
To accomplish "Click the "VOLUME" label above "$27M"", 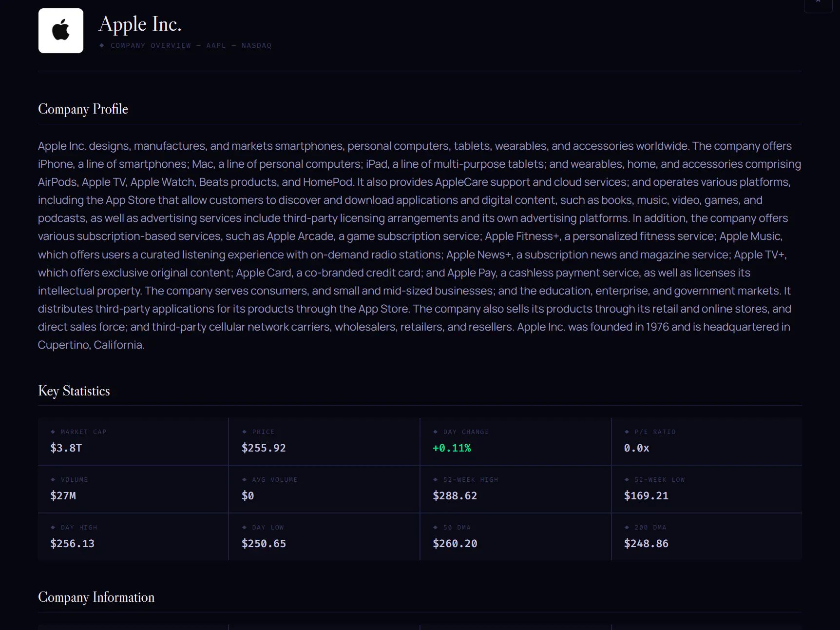I will [75, 480].
